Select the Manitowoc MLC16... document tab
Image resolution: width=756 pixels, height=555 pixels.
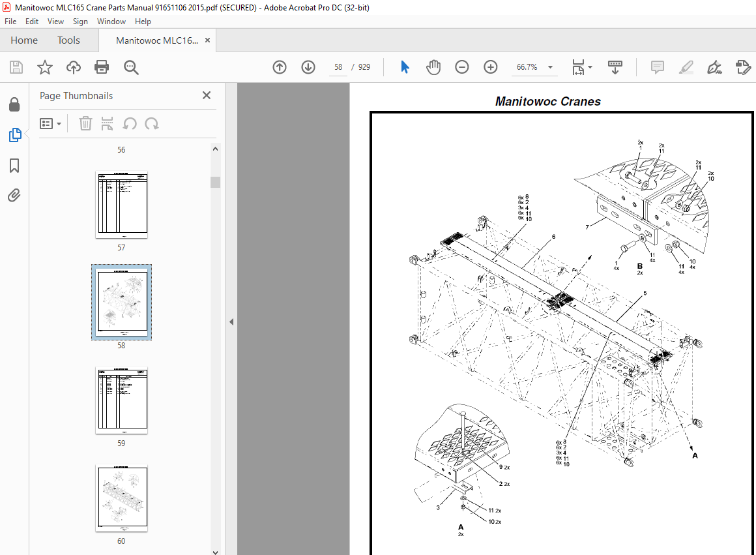click(x=156, y=40)
